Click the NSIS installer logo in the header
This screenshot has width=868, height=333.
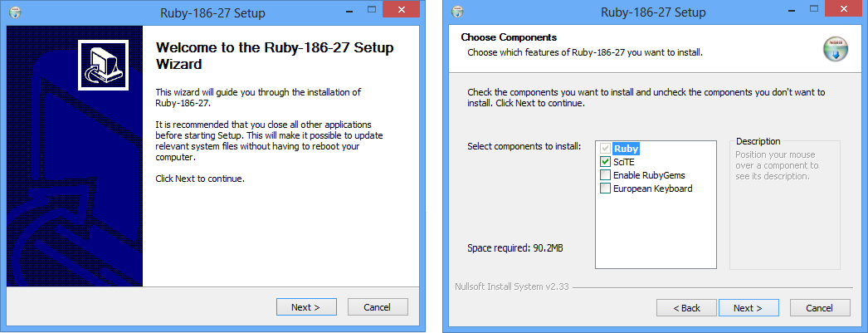click(x=835, y=49)
